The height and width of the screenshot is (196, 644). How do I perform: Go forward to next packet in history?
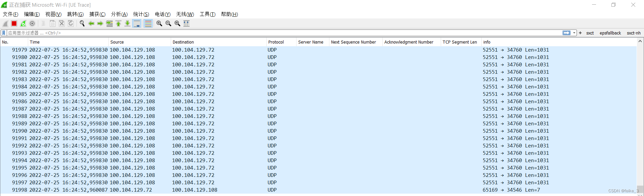point(100,23)
